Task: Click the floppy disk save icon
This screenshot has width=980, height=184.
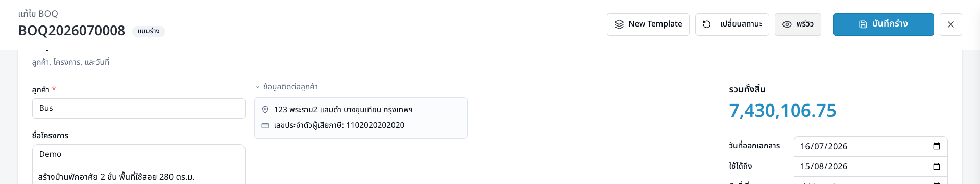Action: pos(863,24)
